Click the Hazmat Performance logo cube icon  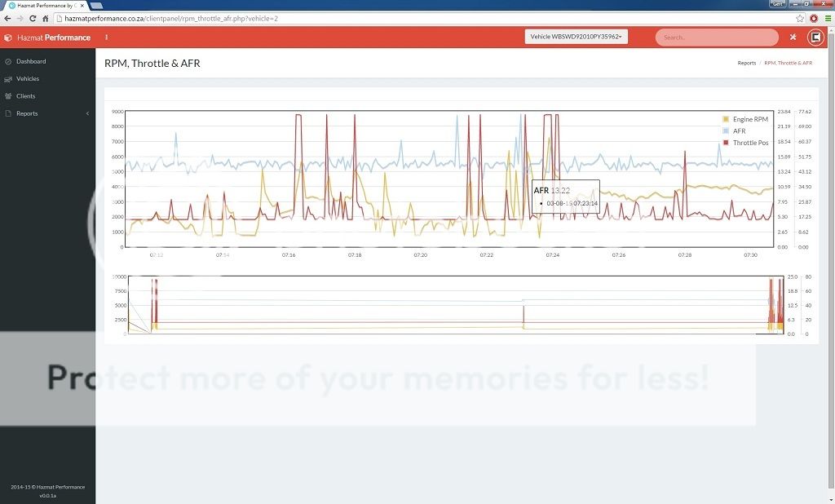[x=8, y=38]
